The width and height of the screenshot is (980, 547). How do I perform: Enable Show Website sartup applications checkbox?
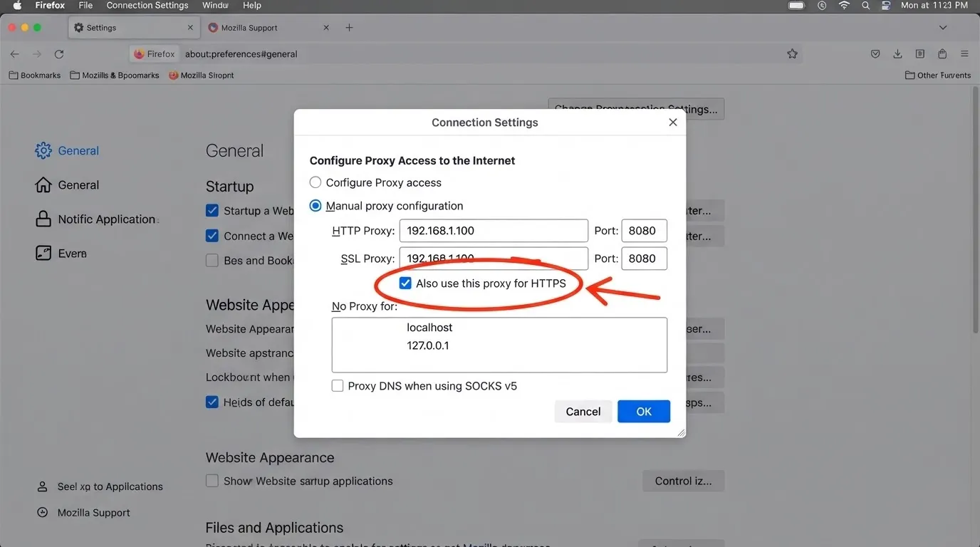point(212,481)
